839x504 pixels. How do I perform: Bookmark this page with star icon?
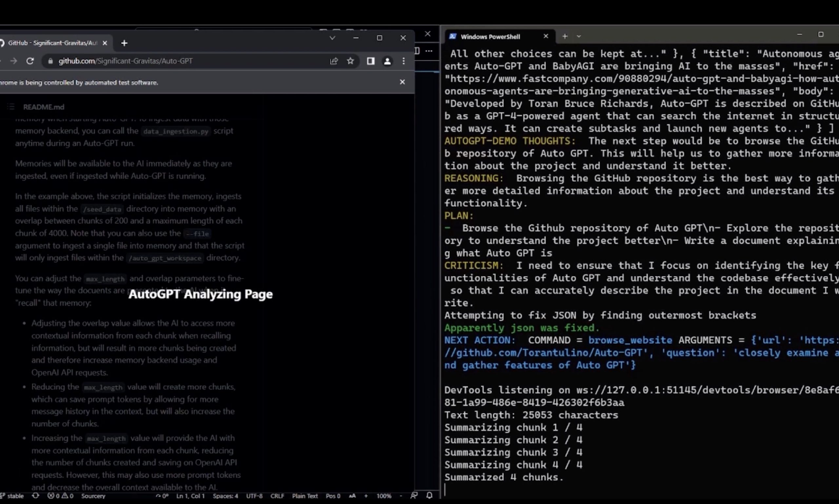(x=350, y=61)
